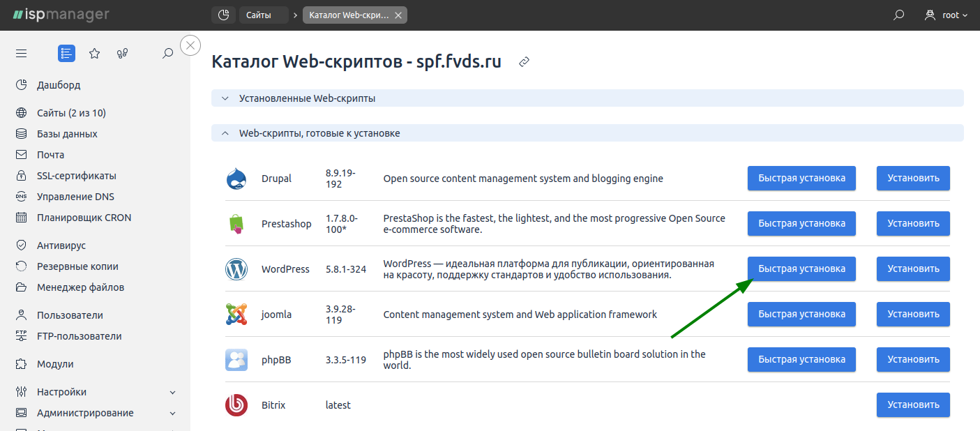Screen dimensions: 980x431
Task: Click the Drupal description text
Action: pos(523,179)
